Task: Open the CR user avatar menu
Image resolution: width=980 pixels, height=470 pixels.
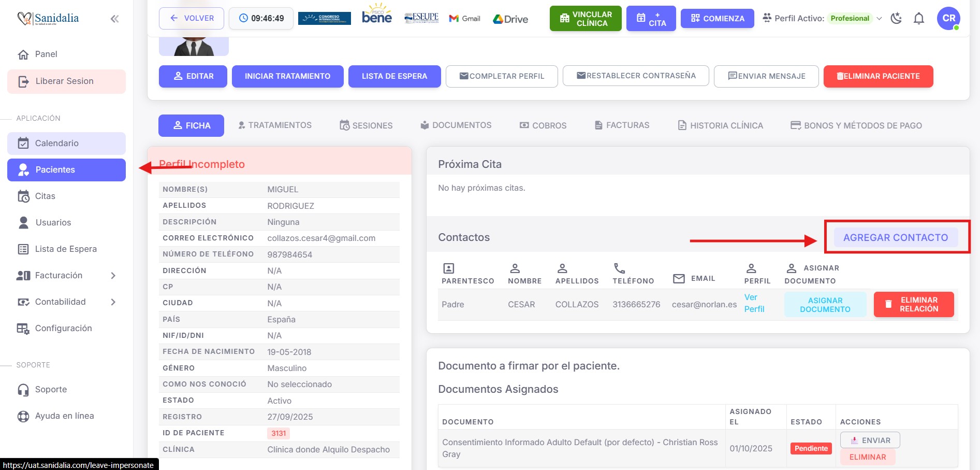Action: click(948, 18)
